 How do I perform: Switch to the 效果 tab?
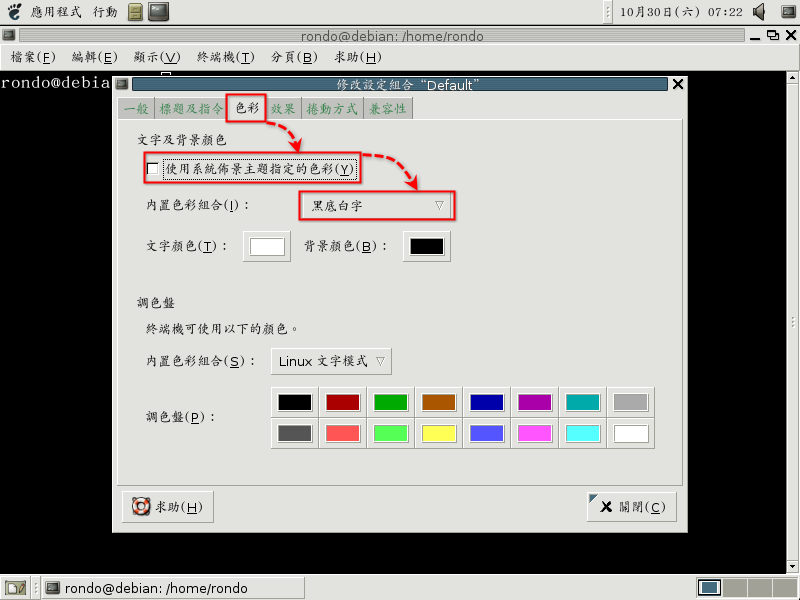tap(283, 109)
